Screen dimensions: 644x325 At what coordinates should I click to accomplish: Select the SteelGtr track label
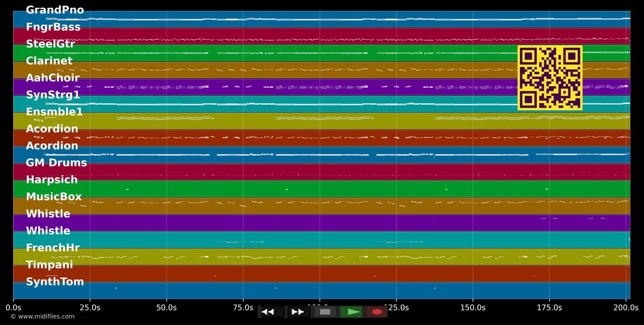click(x=50, y=43)
